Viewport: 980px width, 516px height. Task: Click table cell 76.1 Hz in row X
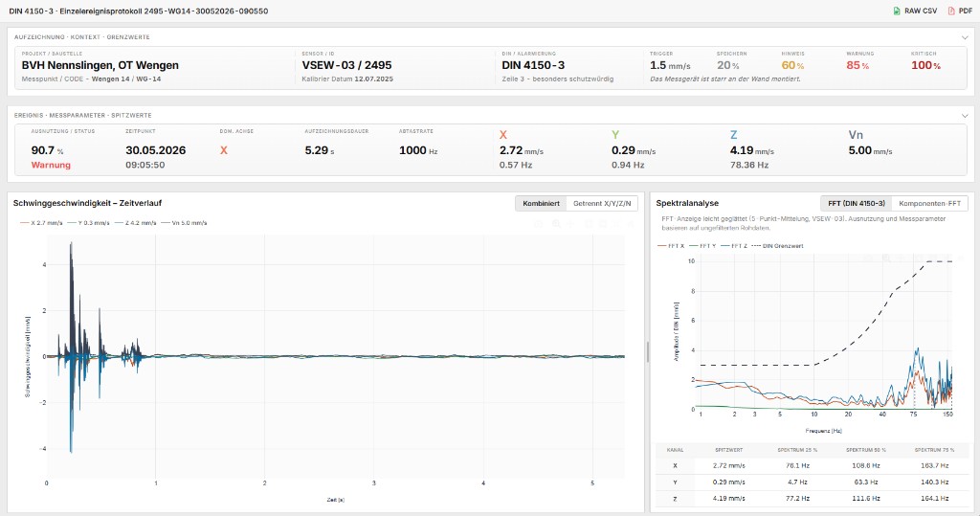pos(797,466)
